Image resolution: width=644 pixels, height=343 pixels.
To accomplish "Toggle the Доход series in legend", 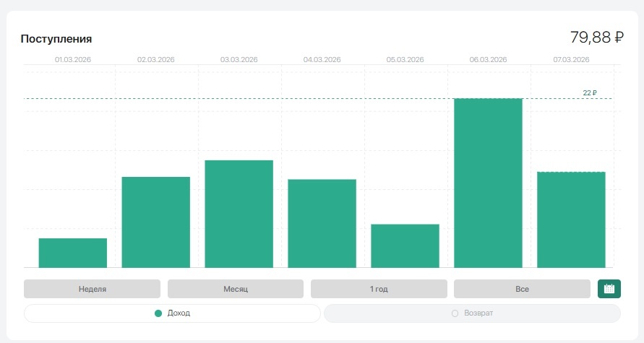I will (172, 313).
